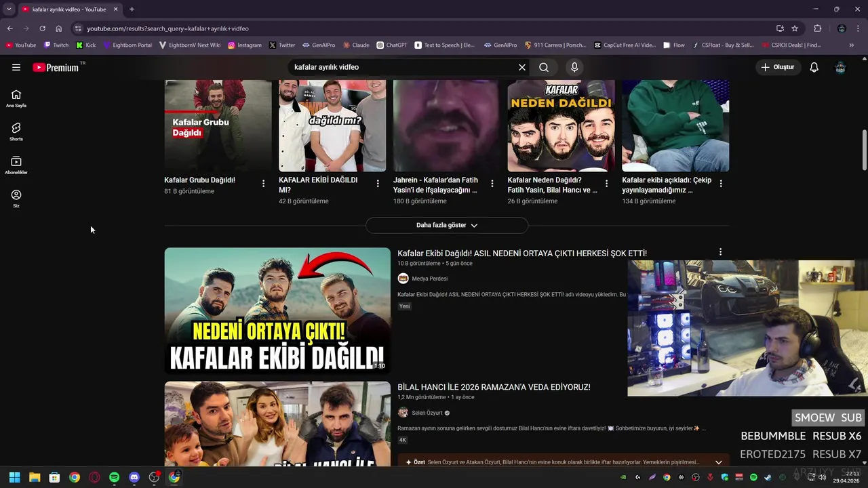Screen dimensions: 868x488
Task: Open title 'Kafalar Ekibi Dağıldı! ASIL NEDENİ ORTAYA ÇIKTI'
Action: (522, 253)
